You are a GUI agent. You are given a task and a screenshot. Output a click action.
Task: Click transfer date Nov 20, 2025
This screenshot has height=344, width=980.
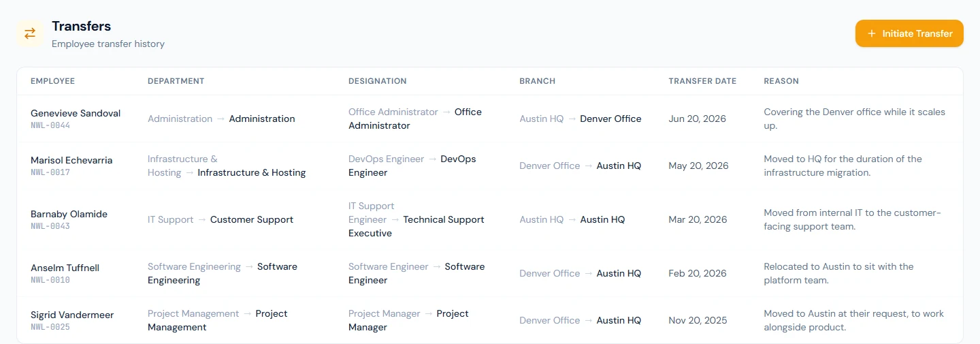(698, 320)
